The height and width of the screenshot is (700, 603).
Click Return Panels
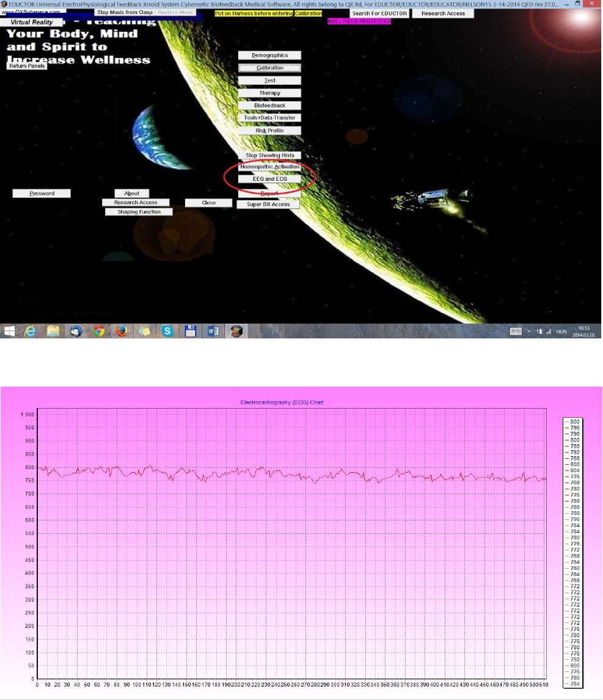tap(27, 65)
